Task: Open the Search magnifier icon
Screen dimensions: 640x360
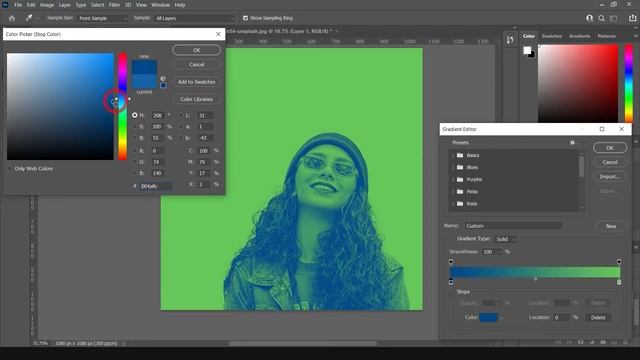Action: [602, 18]
